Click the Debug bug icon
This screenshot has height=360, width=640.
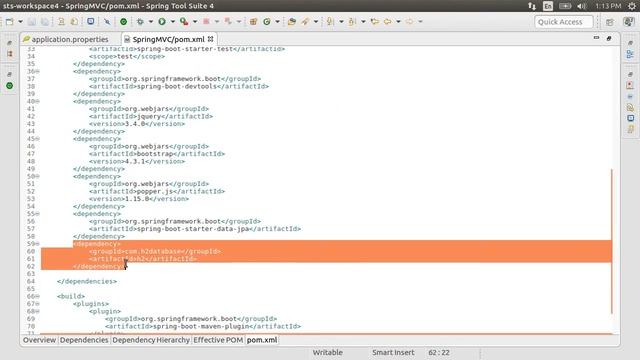coord(140,22)
